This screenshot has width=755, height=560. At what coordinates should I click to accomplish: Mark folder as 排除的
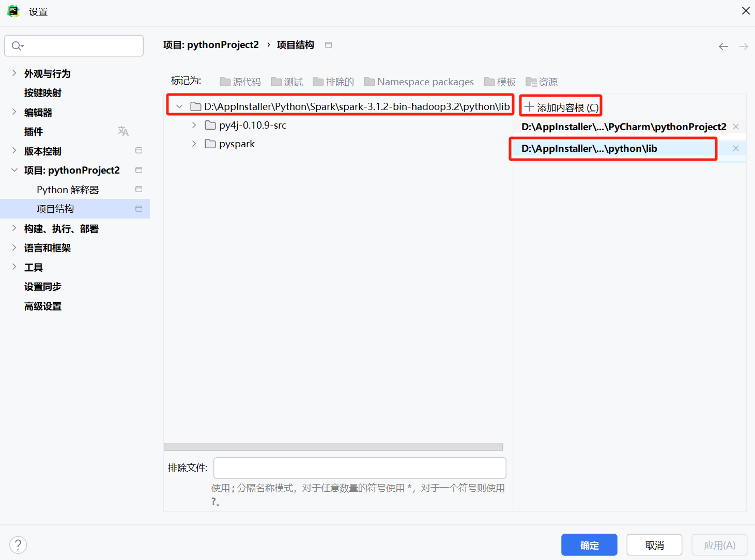coord(333,82)
